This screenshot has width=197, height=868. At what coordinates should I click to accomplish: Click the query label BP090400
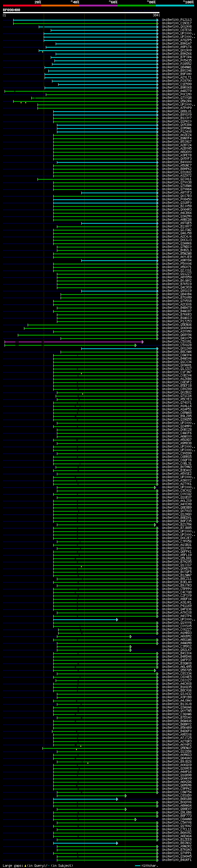coord(11,10)
